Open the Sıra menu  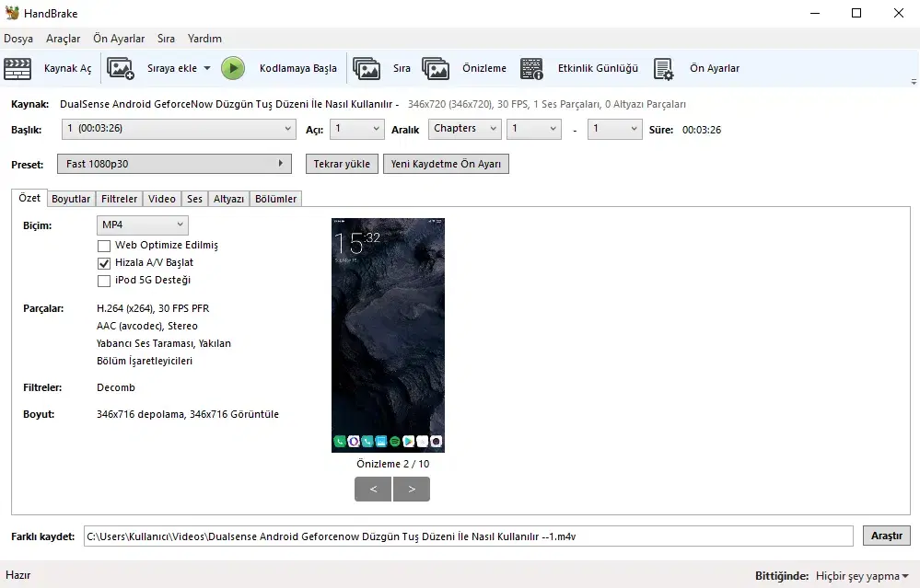(166, 39)
